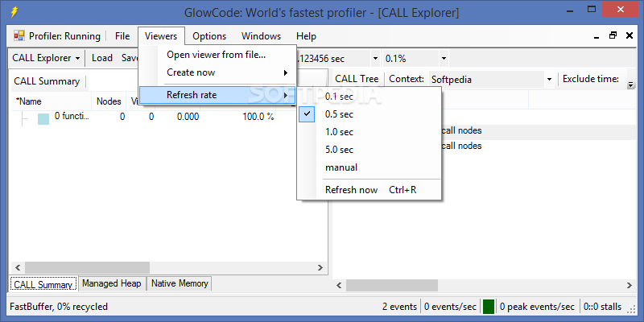Click the right pane scroll left arrow
Viewport: 644px width, 322px height.
coord(339,285)
